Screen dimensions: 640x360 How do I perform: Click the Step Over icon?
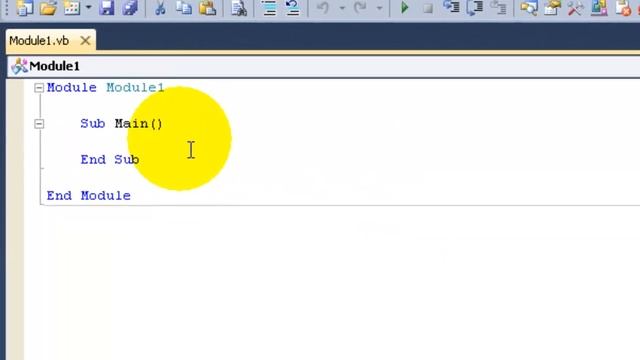pos(475,7)
